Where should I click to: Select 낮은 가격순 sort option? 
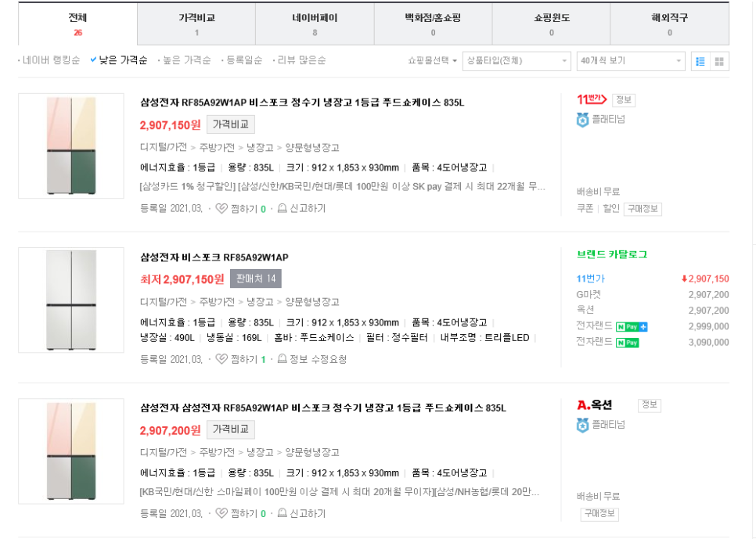pyautogui.click(x=123, y=60)
